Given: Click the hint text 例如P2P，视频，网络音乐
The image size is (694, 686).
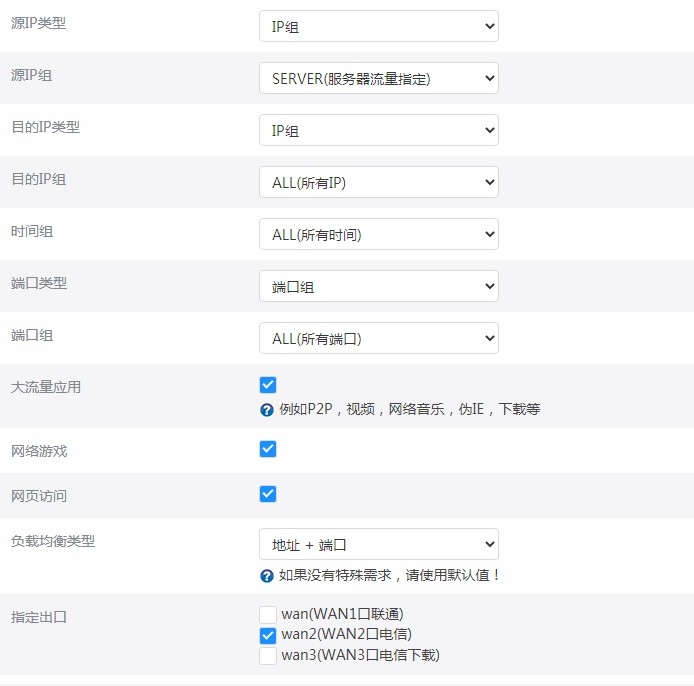Looking at the screenshot, I should [x=409, y=409].
